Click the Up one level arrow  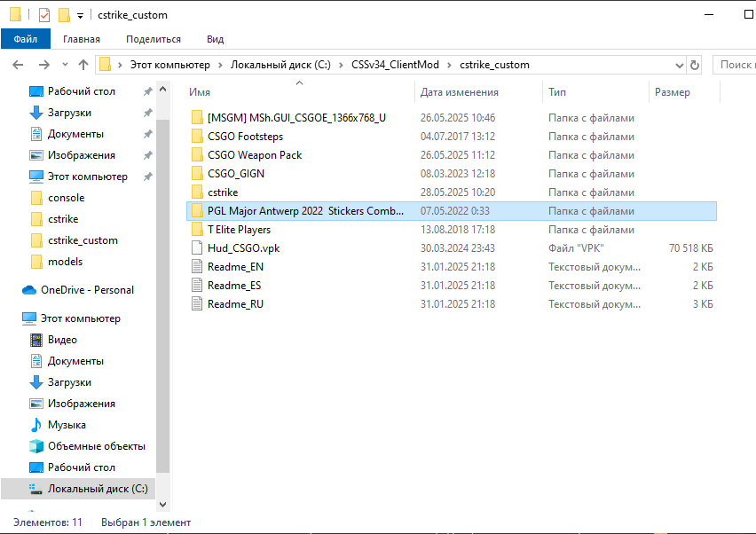coord(83,65)
